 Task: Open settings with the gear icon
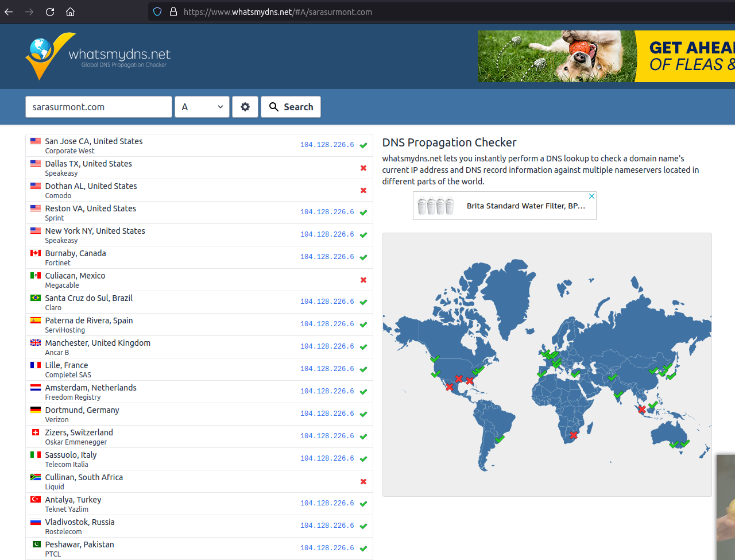point(245,107)
